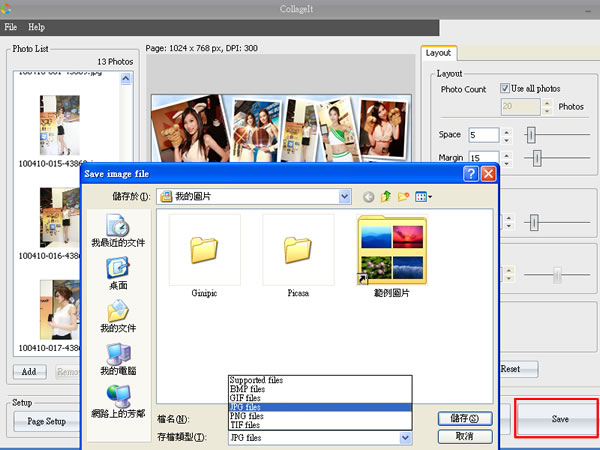Select photo thumbnail 100410-016
The image size is (600, 450).
click(x=60, y=217)
